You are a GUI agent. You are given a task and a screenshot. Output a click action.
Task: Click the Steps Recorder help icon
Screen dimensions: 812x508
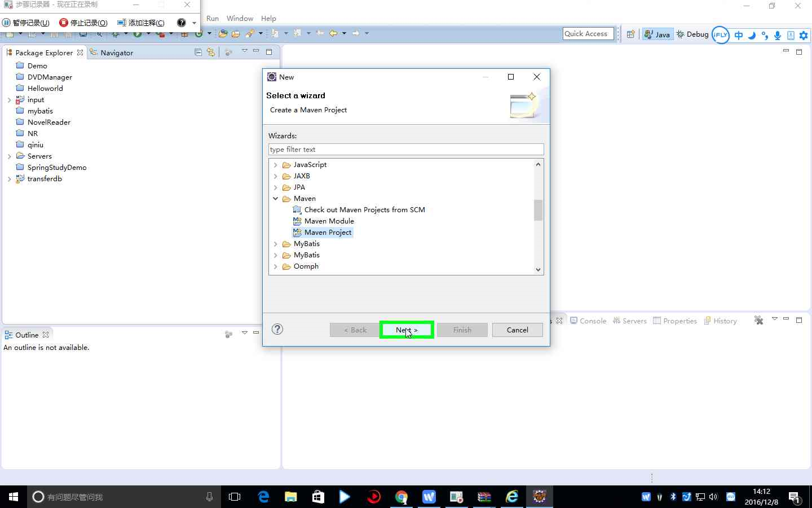click(x=181, y=23)
